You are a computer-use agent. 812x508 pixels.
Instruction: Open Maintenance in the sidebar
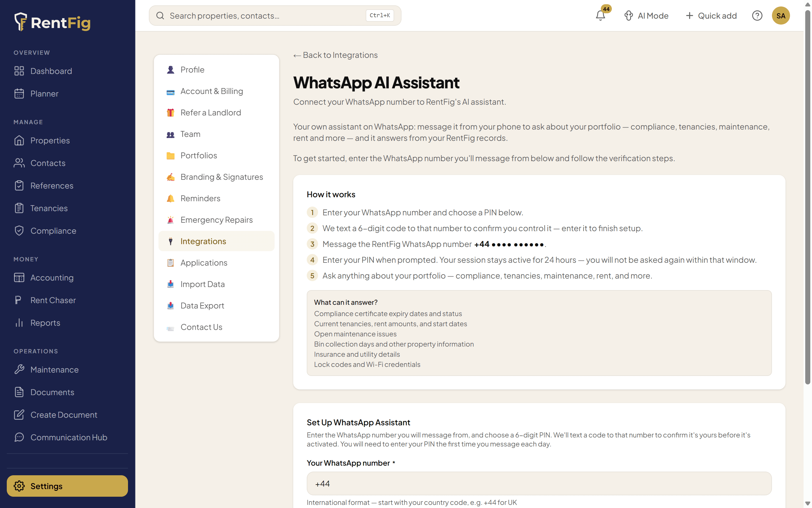pyautogui.click(x=67, y=370)
